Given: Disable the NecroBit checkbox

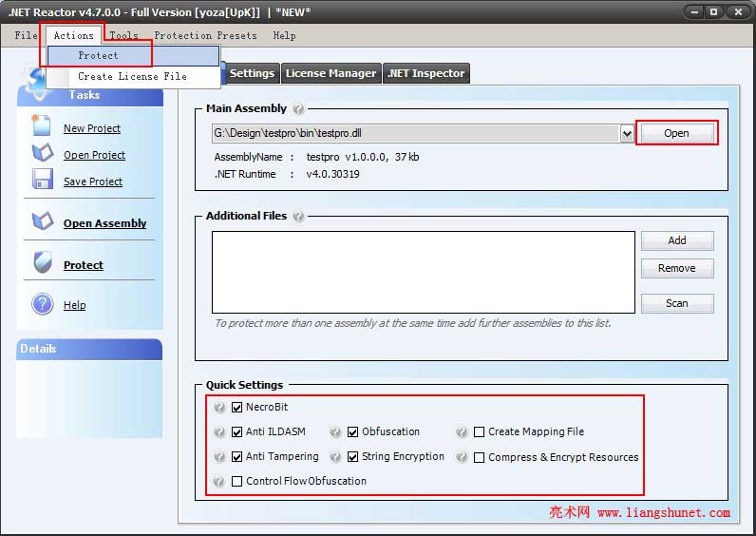Looking at the screenshot, I should coord(236,407).
